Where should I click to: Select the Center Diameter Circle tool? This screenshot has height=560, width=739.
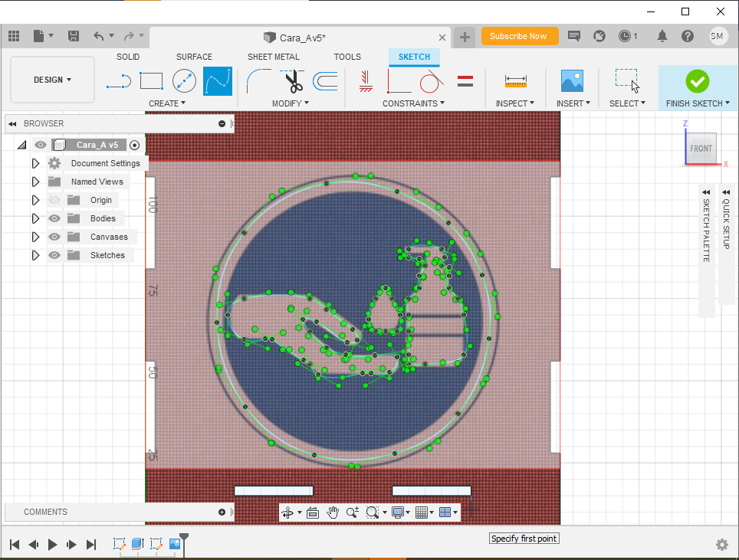coord(184,81)
